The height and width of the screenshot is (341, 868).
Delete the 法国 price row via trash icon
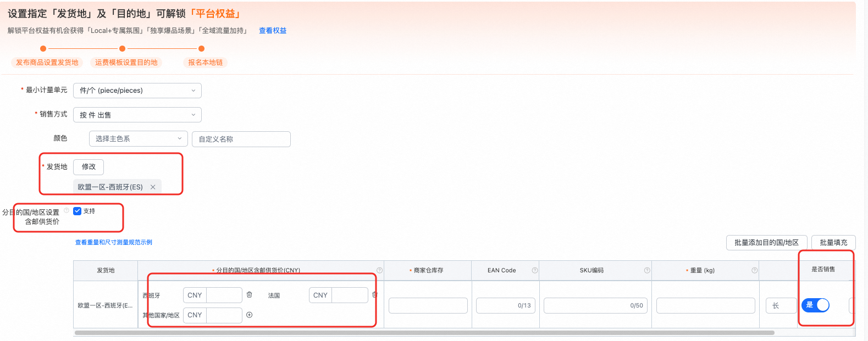point(375,295)
